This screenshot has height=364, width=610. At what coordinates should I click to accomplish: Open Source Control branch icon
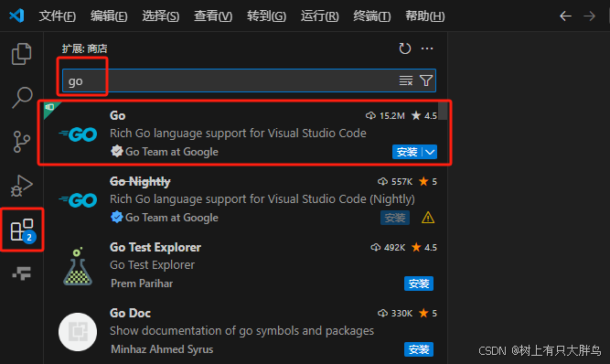(x=21, y=142)
